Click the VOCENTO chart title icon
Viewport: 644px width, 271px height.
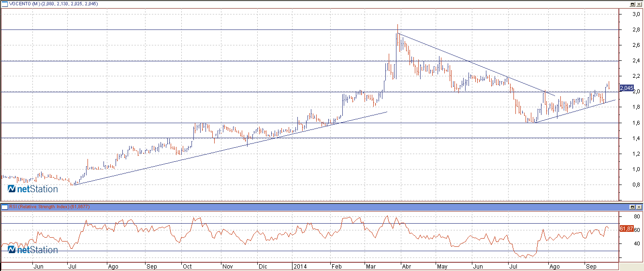click(5, 4)
